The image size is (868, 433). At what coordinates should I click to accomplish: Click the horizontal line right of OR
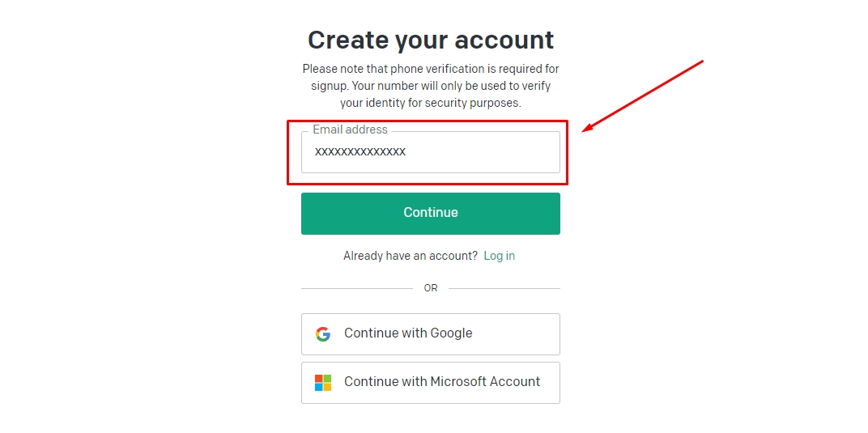coord(504,288)
